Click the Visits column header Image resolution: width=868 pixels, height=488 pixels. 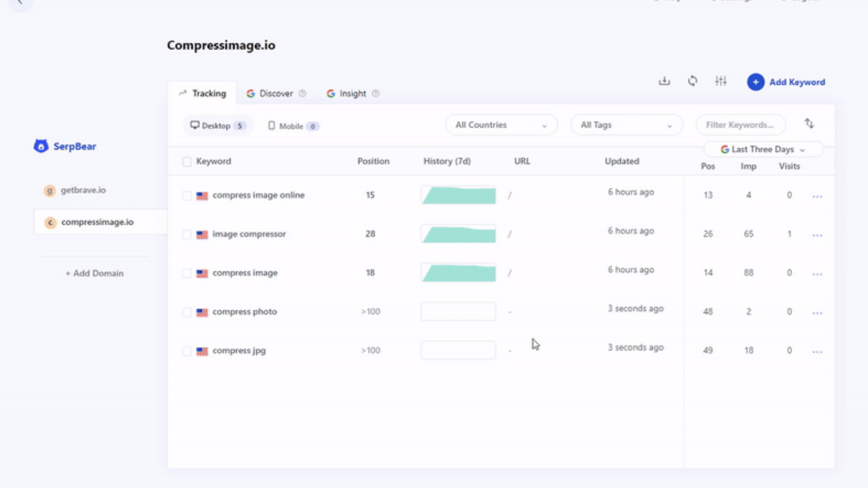point(789,166)
